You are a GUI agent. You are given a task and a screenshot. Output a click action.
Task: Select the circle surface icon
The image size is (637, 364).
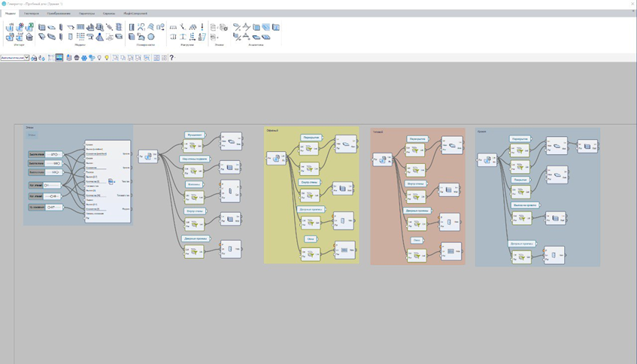pyautogui.click(x=150, y=37)
